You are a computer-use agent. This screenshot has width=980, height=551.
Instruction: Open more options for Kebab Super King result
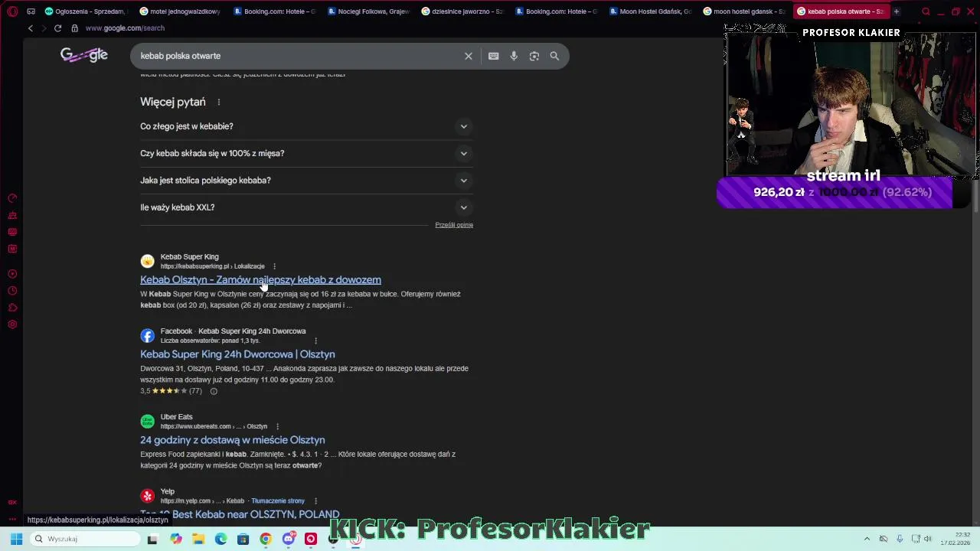(x=274, y=266)
